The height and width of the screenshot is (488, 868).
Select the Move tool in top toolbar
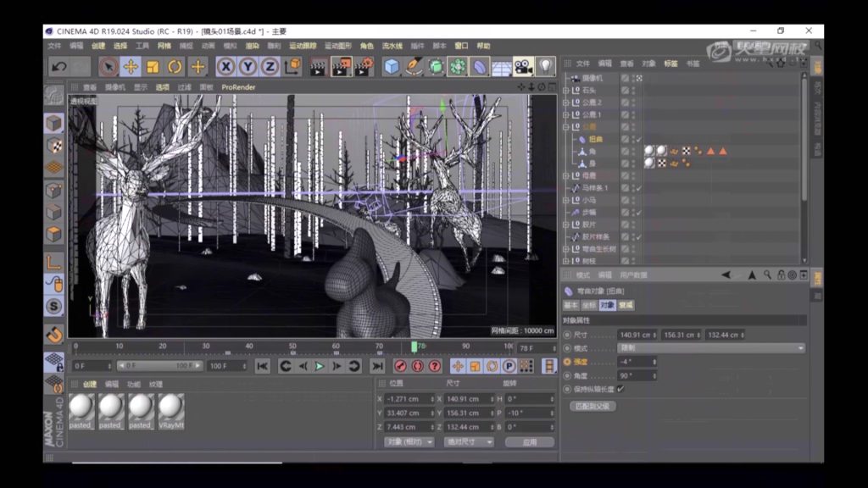[131, 67]
